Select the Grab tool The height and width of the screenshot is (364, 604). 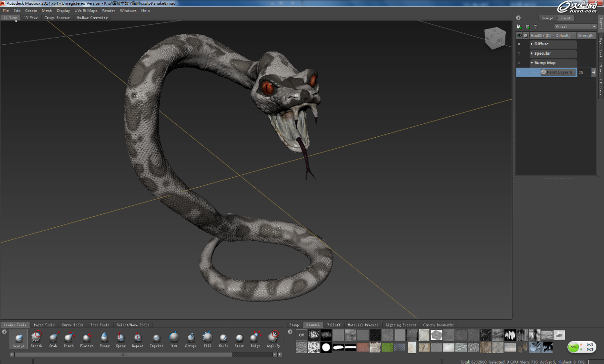point(53,339)
